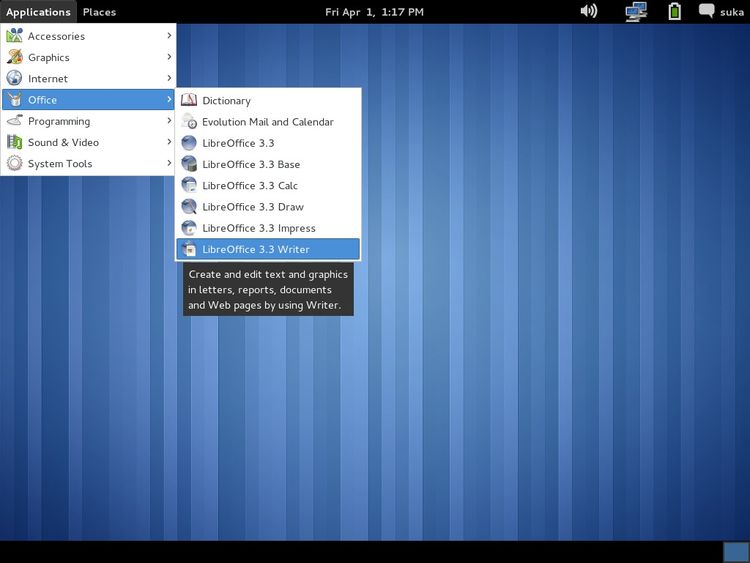
Task: Click the Dictionary book icon
Action: tap(189, 100)
